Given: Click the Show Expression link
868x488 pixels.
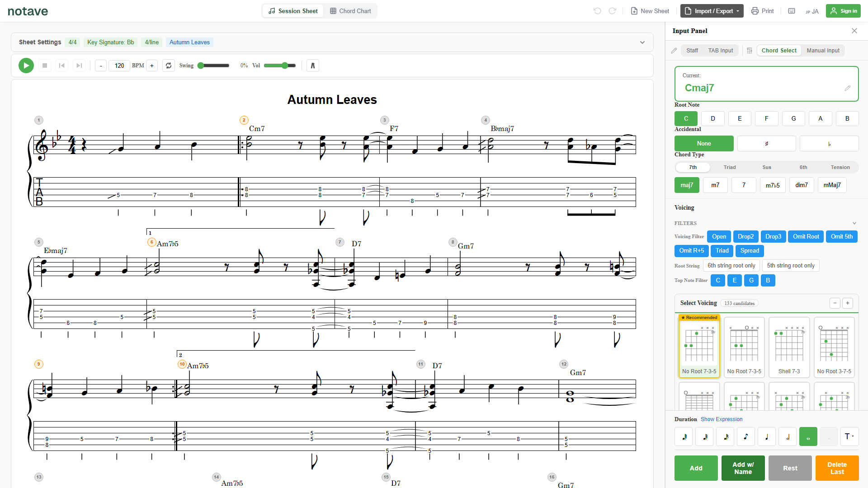Looking at the screenshot, I should click(722, 419).
